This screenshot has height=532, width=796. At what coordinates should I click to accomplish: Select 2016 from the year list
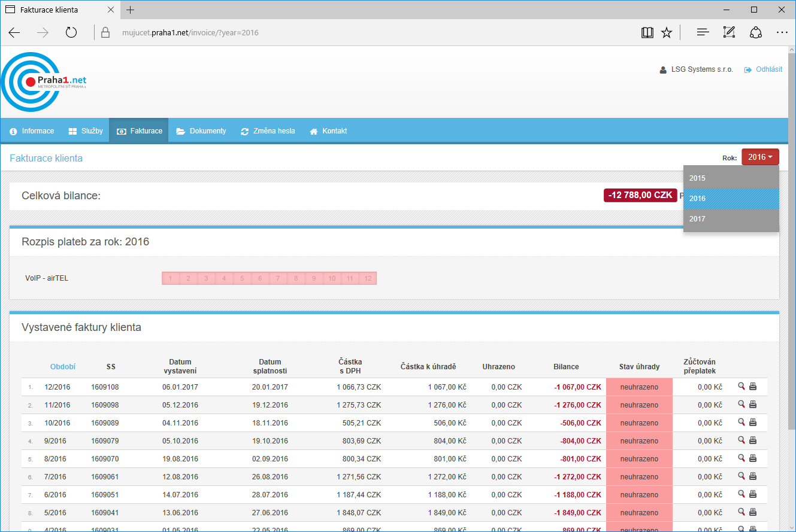tap(731, 199)
